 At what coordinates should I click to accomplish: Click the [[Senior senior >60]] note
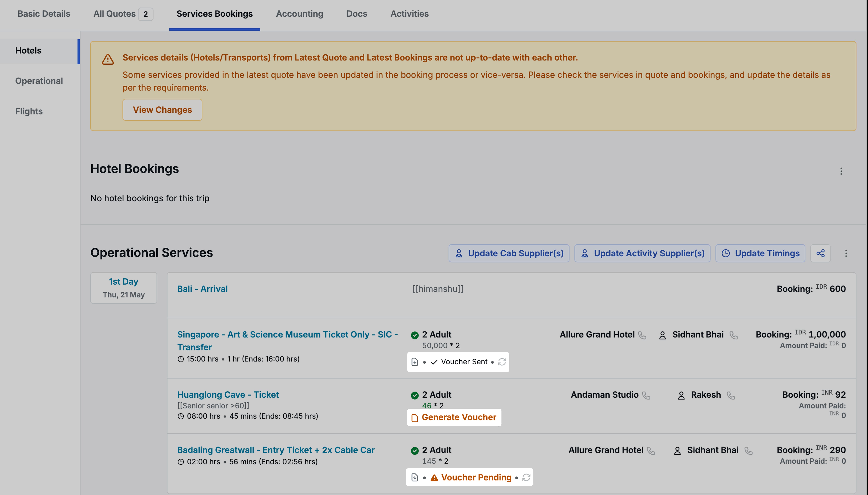(x=213, y=406)
